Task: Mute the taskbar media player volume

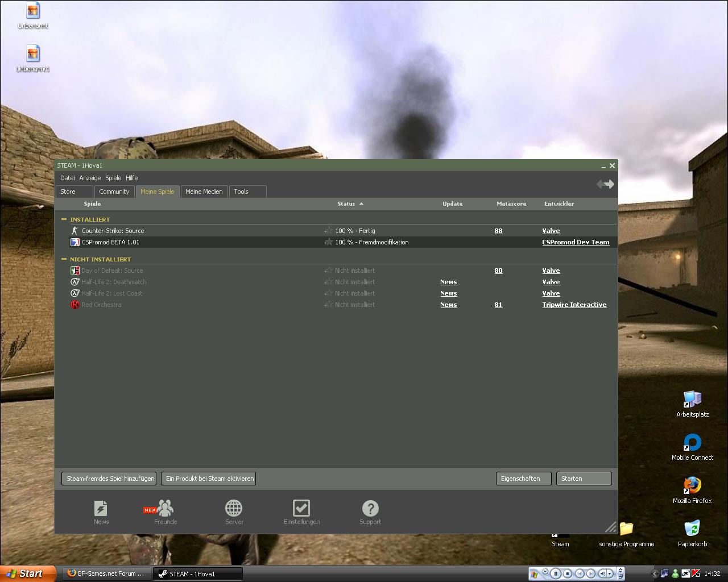Action: point(603,573)
